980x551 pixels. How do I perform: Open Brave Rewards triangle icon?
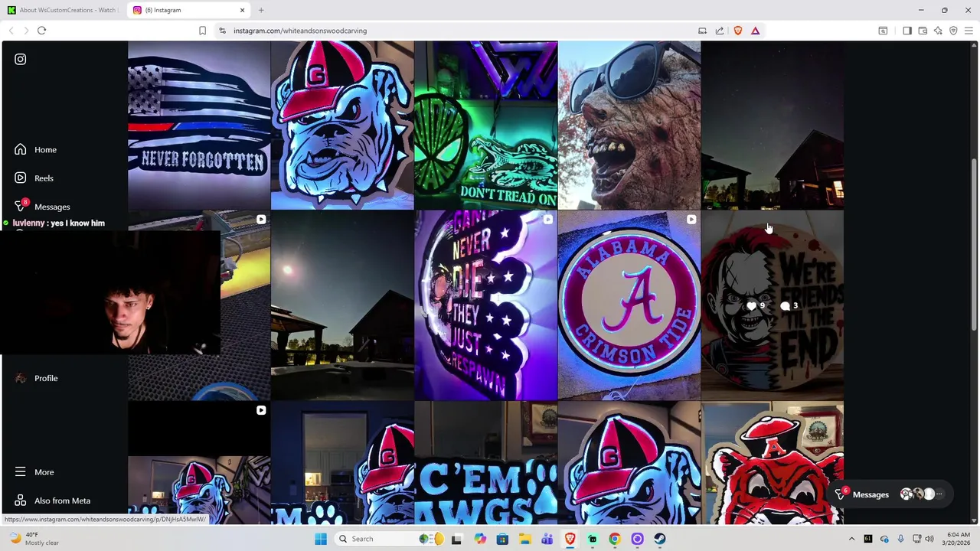[x=755, y=31]
